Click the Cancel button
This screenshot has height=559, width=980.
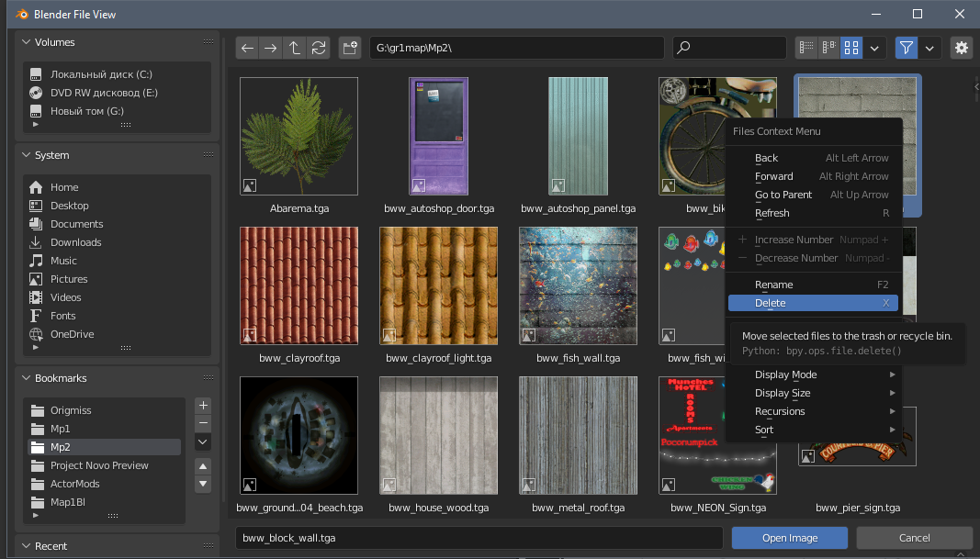pos(915,538)
